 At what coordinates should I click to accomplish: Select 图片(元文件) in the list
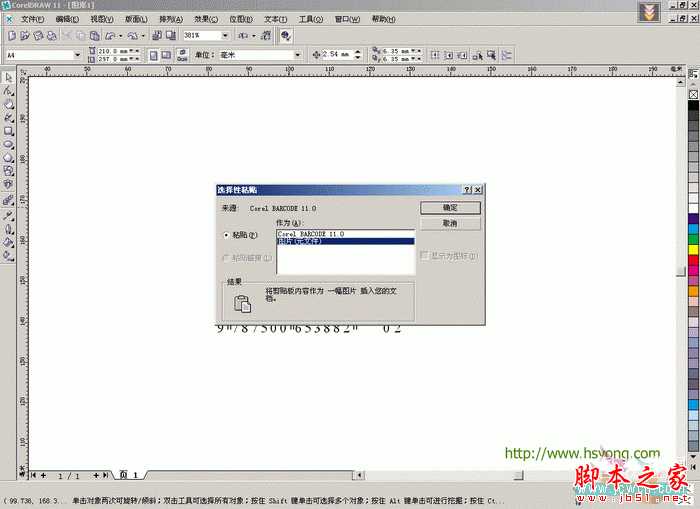point(346,241)
